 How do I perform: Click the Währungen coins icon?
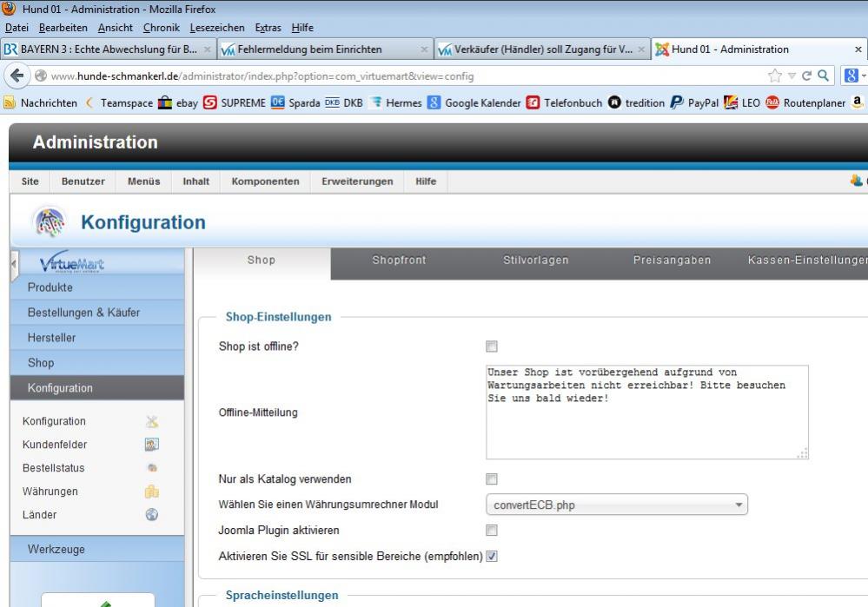point(152,492)
